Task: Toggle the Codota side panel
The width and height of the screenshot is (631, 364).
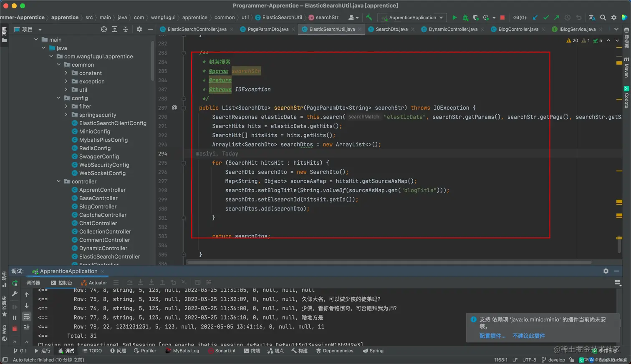Action: (x=626, y=97)
